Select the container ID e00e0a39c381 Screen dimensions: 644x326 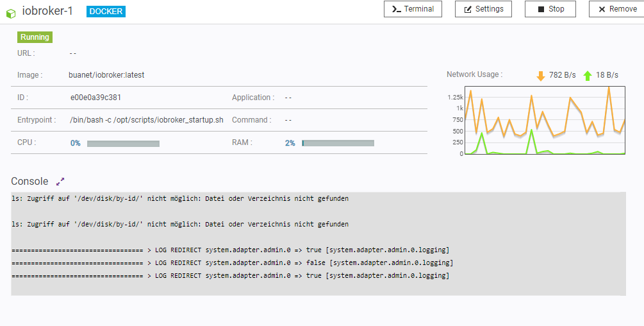95,98
